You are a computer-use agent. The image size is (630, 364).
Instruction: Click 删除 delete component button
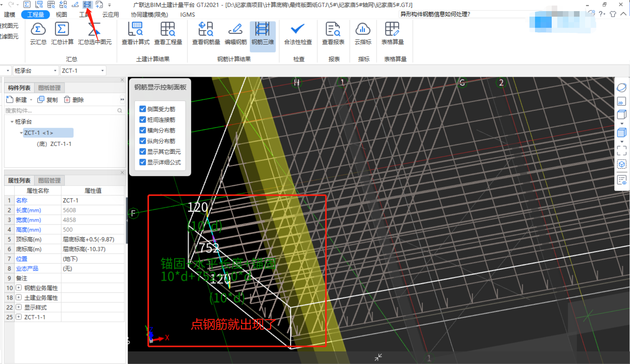tap(74, 100)
